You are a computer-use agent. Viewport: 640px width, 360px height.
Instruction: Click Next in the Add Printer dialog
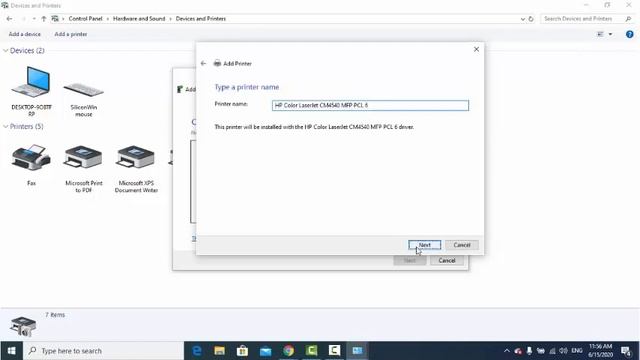coord(424,245)
